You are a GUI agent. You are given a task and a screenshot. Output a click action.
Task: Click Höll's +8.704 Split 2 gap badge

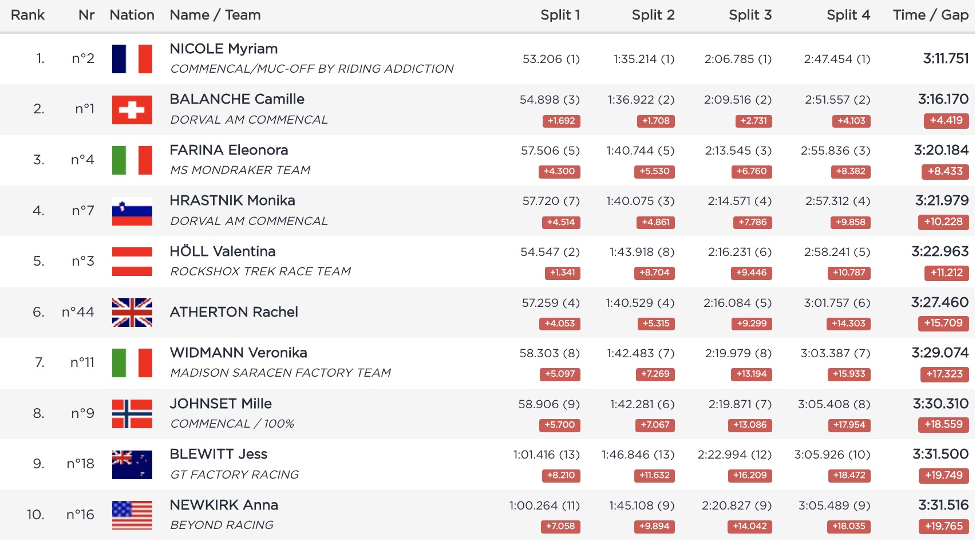click(654, 273)
